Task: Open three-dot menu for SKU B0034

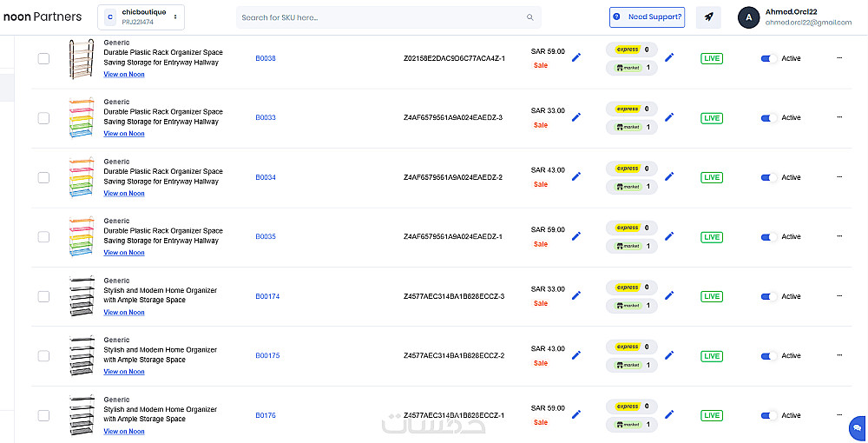Action: [x=839, y=177]
